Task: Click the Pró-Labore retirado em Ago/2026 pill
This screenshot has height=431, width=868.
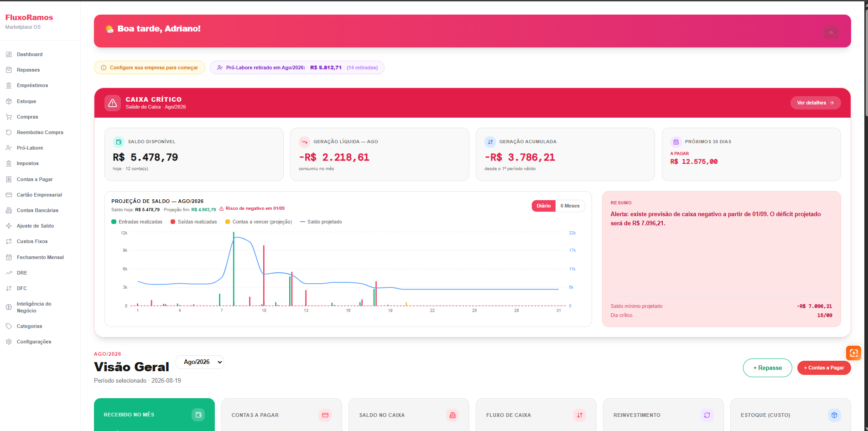Action: [297, 68]
